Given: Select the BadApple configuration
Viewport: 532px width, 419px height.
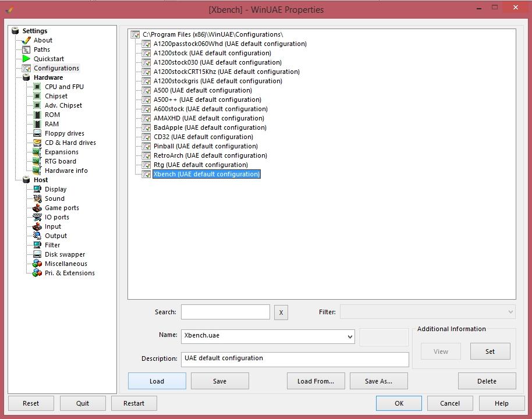Looking at the screenshot, I should click(210, 127).
